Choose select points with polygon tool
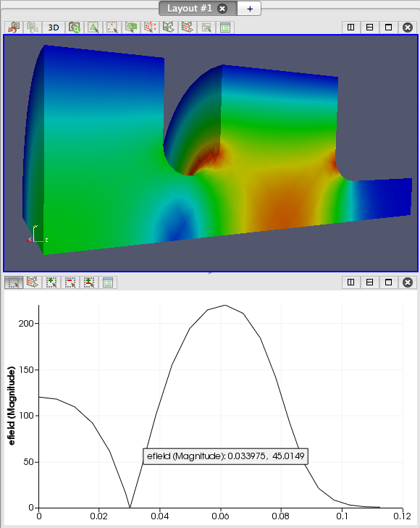This screenshot has height=528, width=420. (188, 28)
